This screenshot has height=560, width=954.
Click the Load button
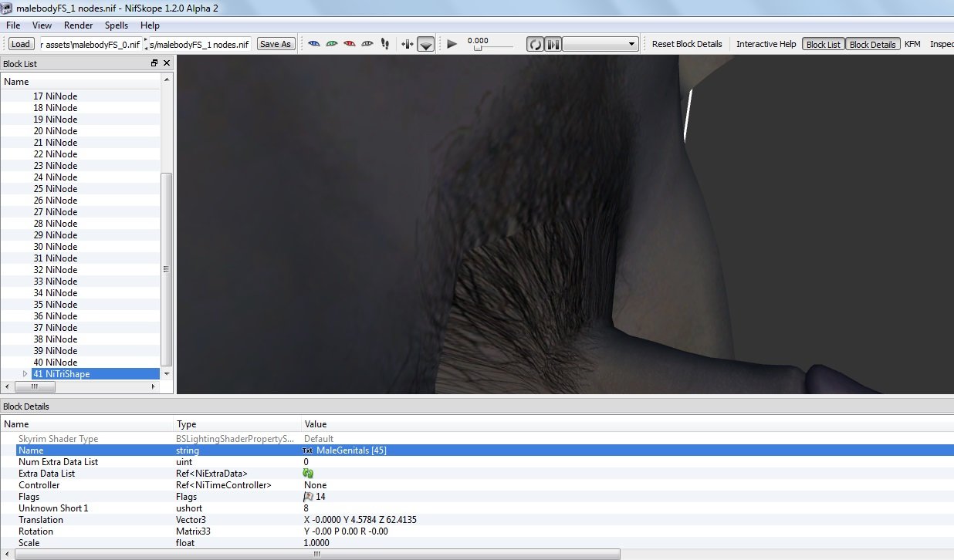21,44
